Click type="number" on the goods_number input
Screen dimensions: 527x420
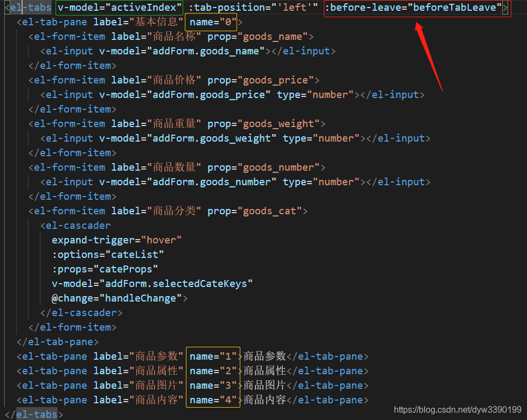coord(321,182)
